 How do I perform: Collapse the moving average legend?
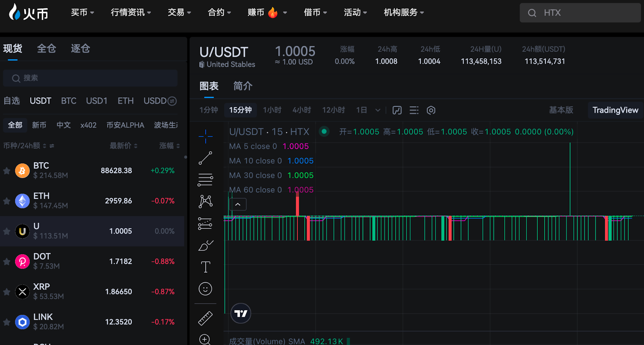[x=238, y=205]
